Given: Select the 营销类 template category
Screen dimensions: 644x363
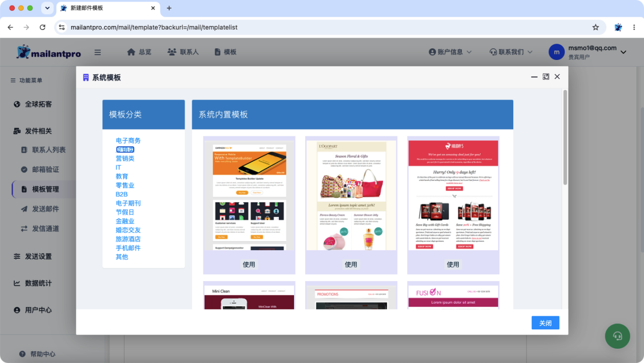Looking at the screenshot, I should coord(125,159).
